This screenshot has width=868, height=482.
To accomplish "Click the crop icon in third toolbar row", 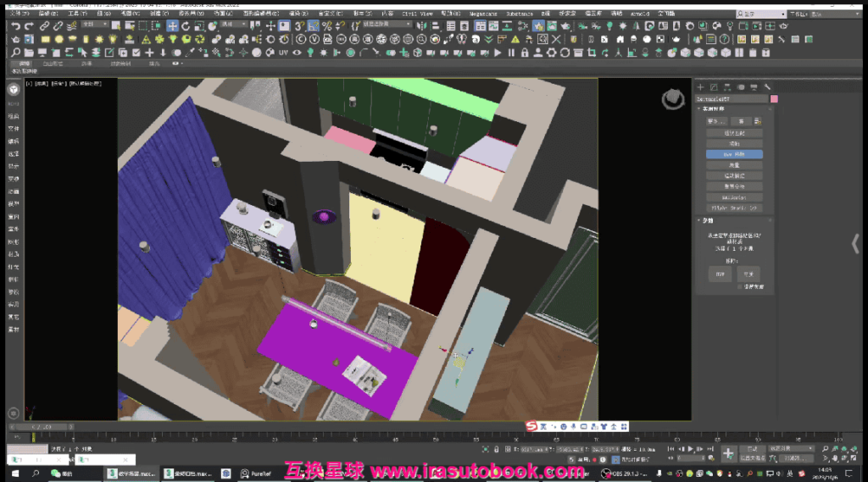I will (592, 53).
